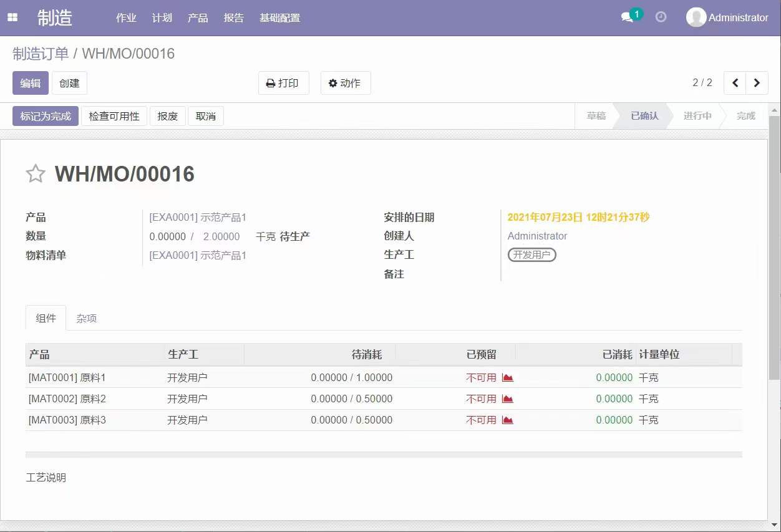The width and height of the screenshot is (781, 532).
Task: Switch to the 杂项 tab
Action: tap(87, 319)
